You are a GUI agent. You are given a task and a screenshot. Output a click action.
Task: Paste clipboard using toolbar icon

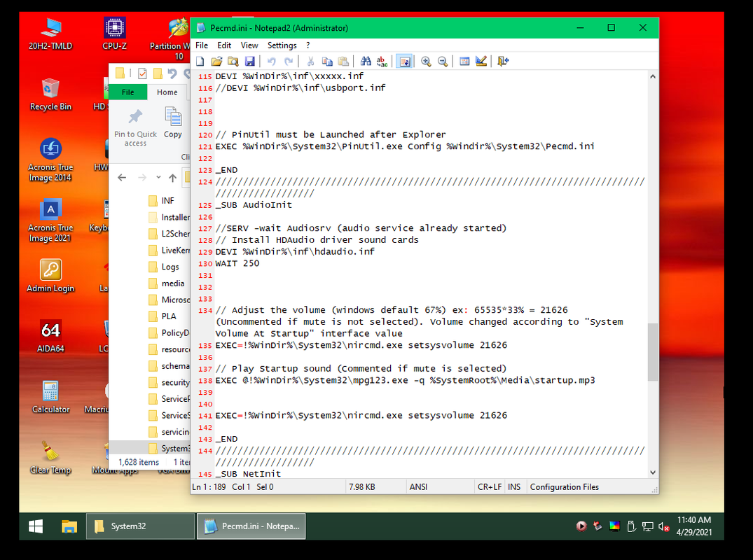tap(343, 61)
